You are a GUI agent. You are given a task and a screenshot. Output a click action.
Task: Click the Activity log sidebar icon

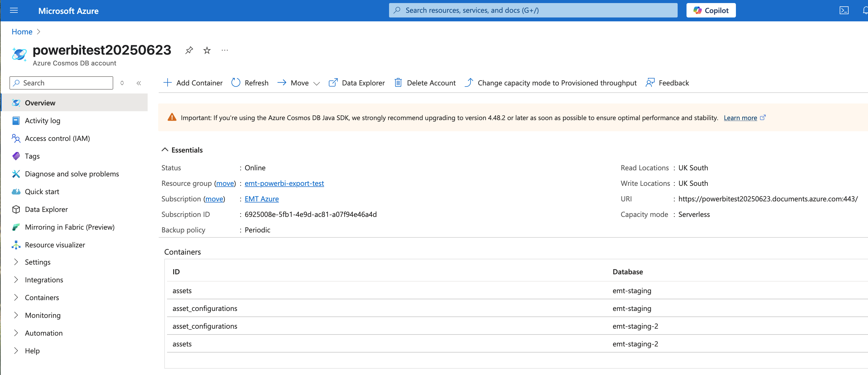coord(16,121)
